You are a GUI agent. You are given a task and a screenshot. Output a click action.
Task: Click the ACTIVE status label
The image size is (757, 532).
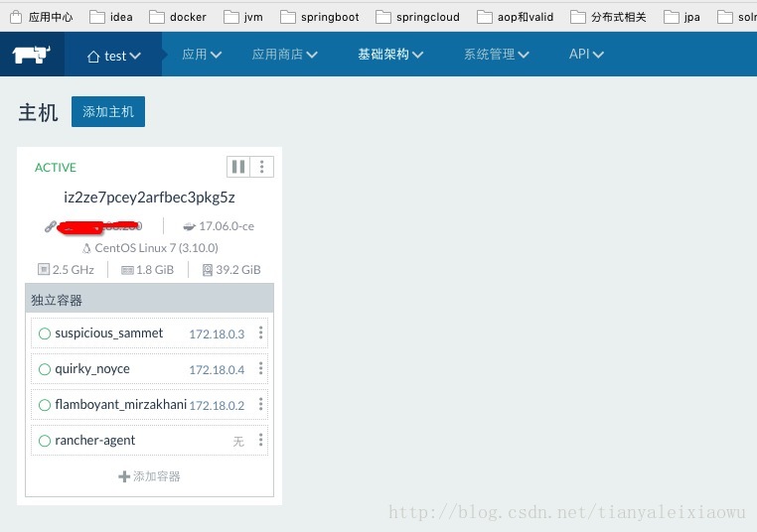pos(56,168)
